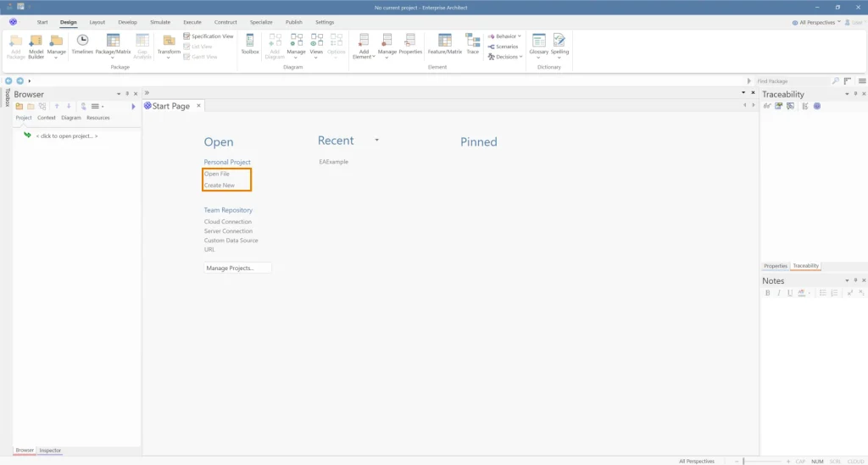Run the Spelling check
This screenshot has width=868, height=465.
[559, 46]
